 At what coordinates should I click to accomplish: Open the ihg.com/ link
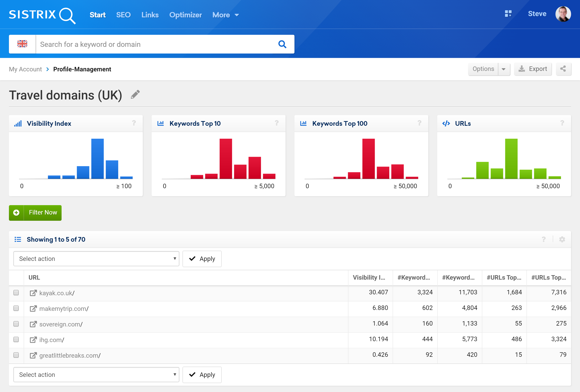[x=52, y=340]
